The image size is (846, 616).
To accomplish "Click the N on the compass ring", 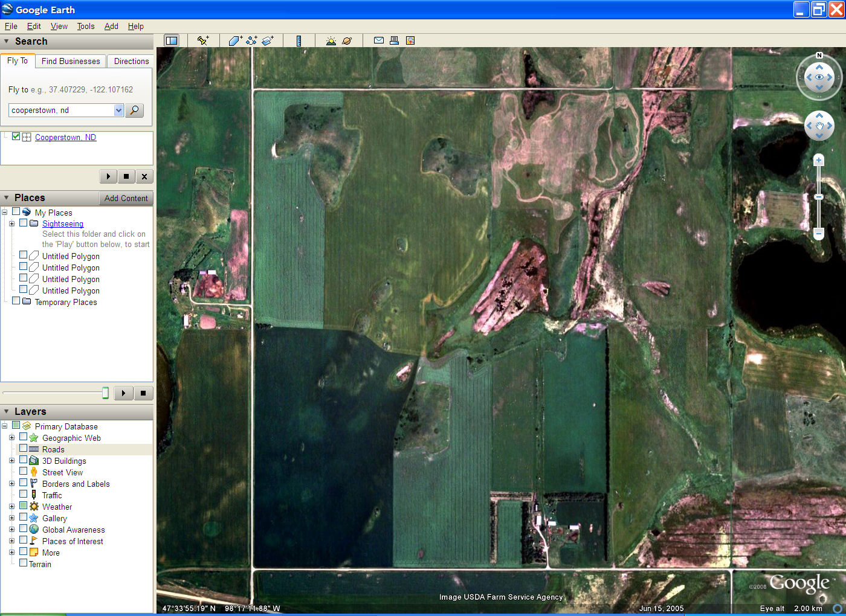I will click(x=819, y=56).
